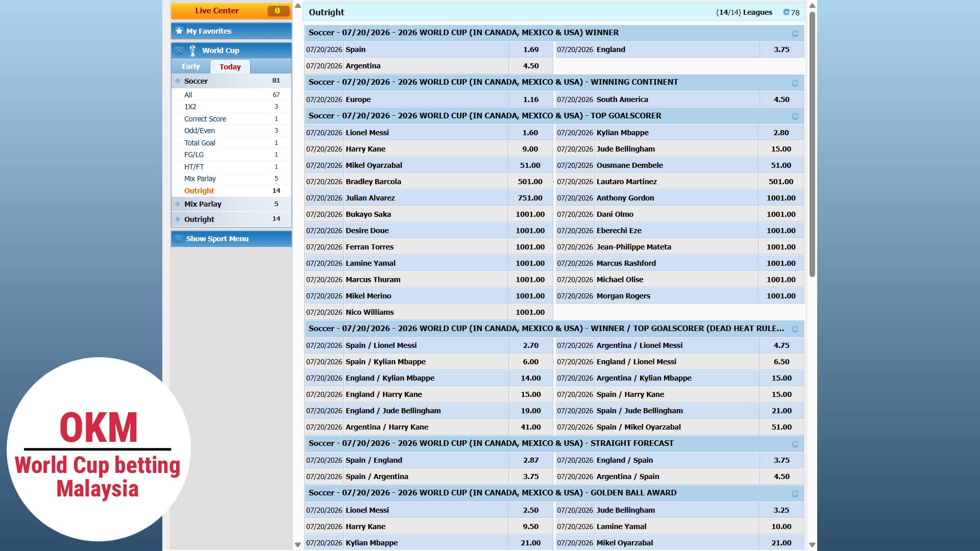Screen dimensions: 980x551
Task: Bet on Spain winner odds 1.69
Action: (x=531, y=49)
